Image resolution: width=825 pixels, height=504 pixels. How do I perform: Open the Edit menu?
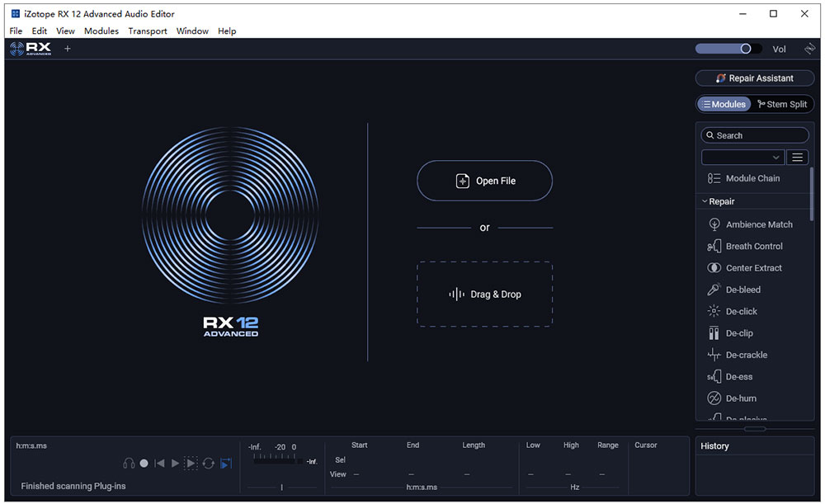tap(39, 31)
